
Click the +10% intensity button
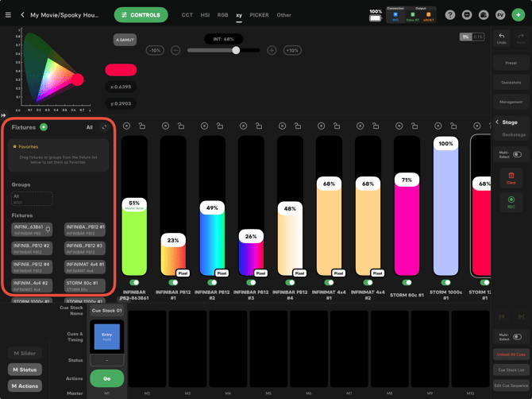pyautogui.click(x=292, y=50)
